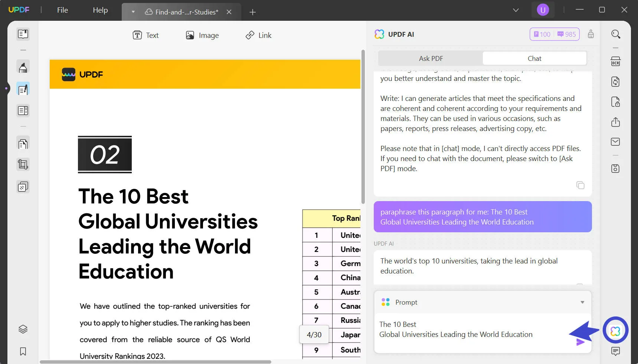The image size is (638, 364).
Task: Open the File menu
Action: click(x=62, y=10)
